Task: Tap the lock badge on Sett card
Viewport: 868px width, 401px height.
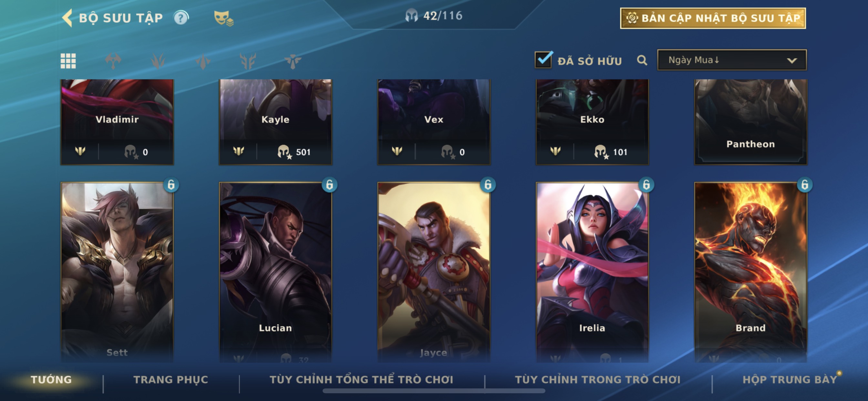Action: pyautogui.click(x=171, y=185)
